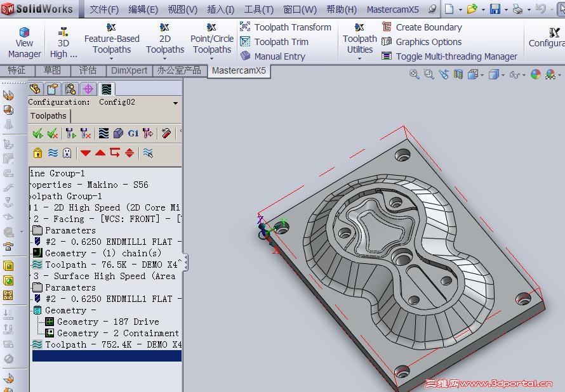Click the Open file icon
565x392 pixels.
pos(472,9)
